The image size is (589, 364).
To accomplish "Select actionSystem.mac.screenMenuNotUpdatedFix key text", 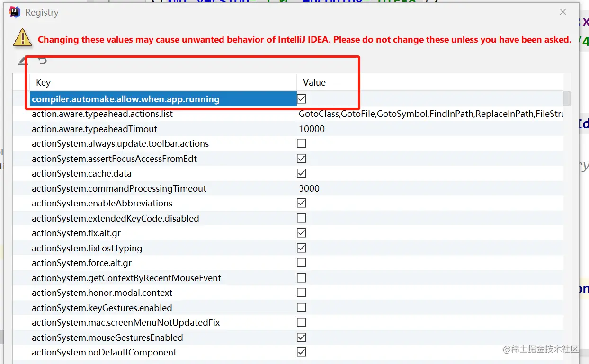I will pyautogui.click(x=126, y=322).
